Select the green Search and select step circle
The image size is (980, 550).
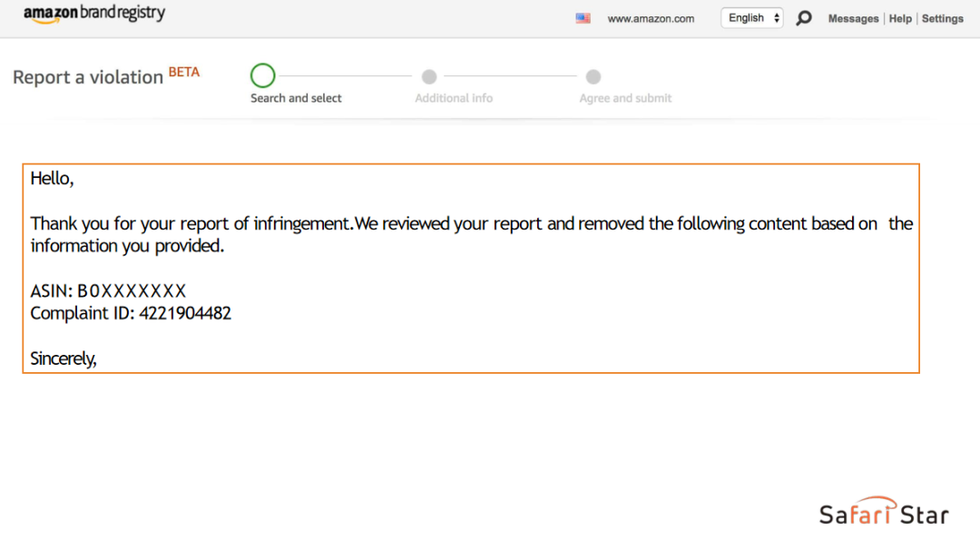(262, 75)
